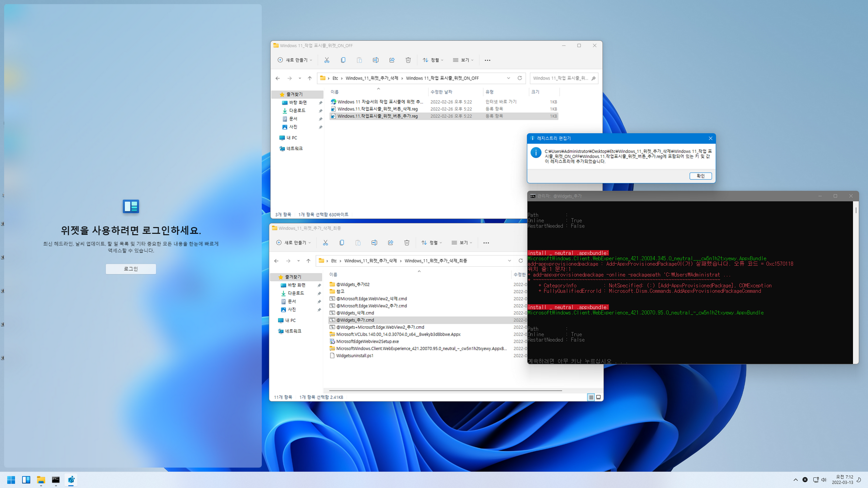Select @Microsoft.Edge.WebView2_삭제.cmd file

(x=372, y=299)
